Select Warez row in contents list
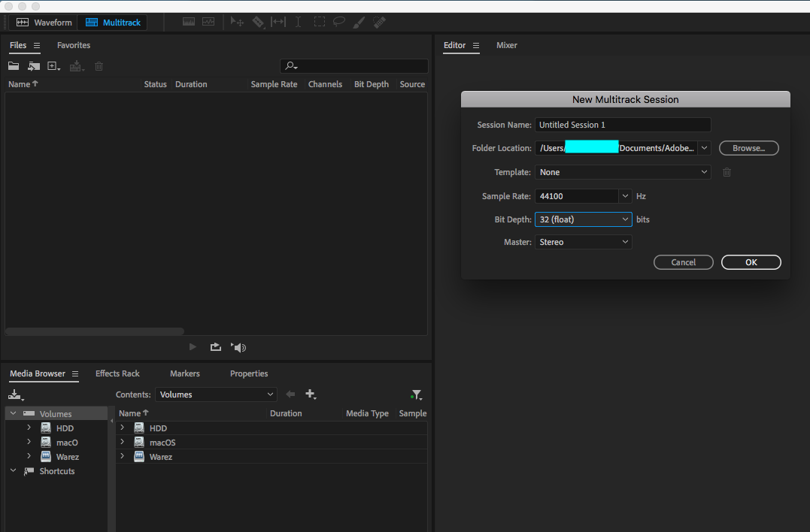This screenshot has width=810, height=532. 272,457
